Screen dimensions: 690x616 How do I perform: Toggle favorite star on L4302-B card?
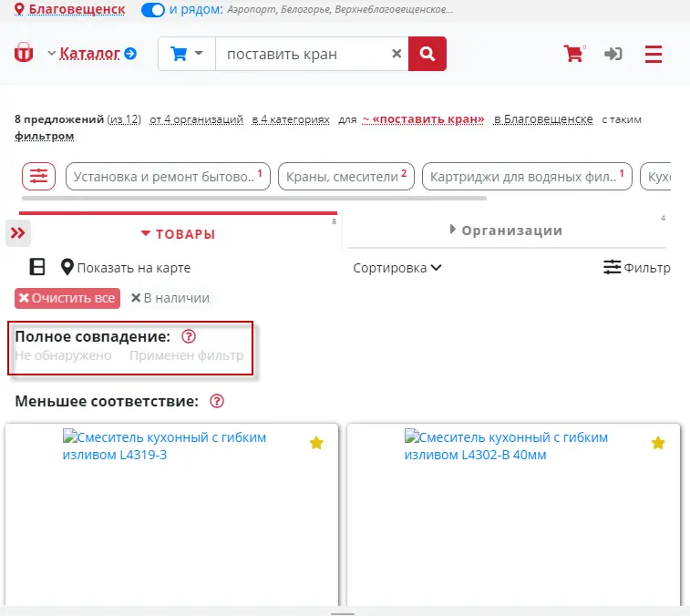pos(658,443)
